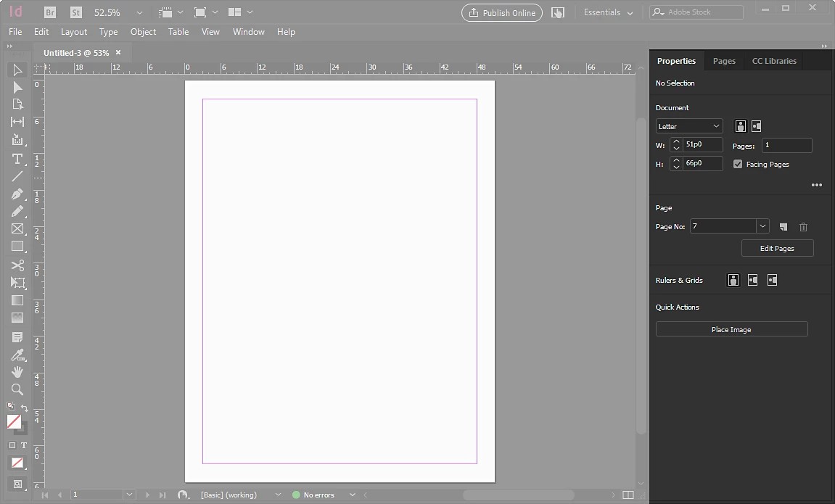
Task: Click the GPU performance icon beside Publish Online
Action: [558, 12]
